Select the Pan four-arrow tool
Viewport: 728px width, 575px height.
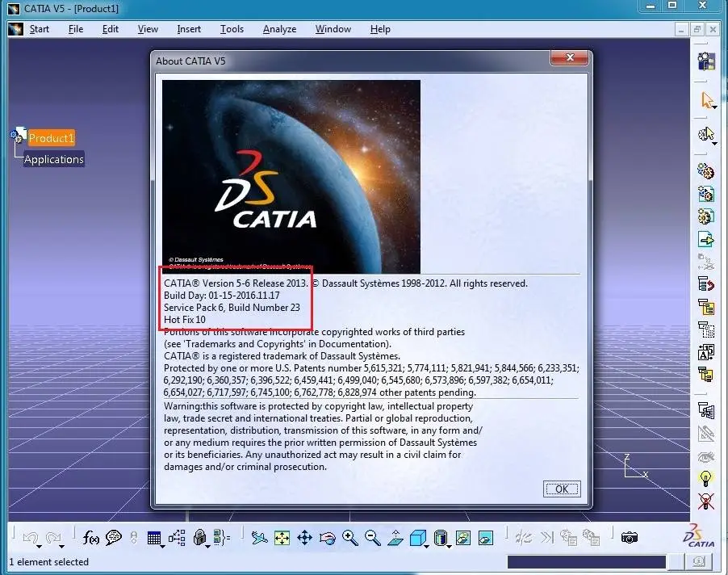pyautogui.click(x=304, y=538)
